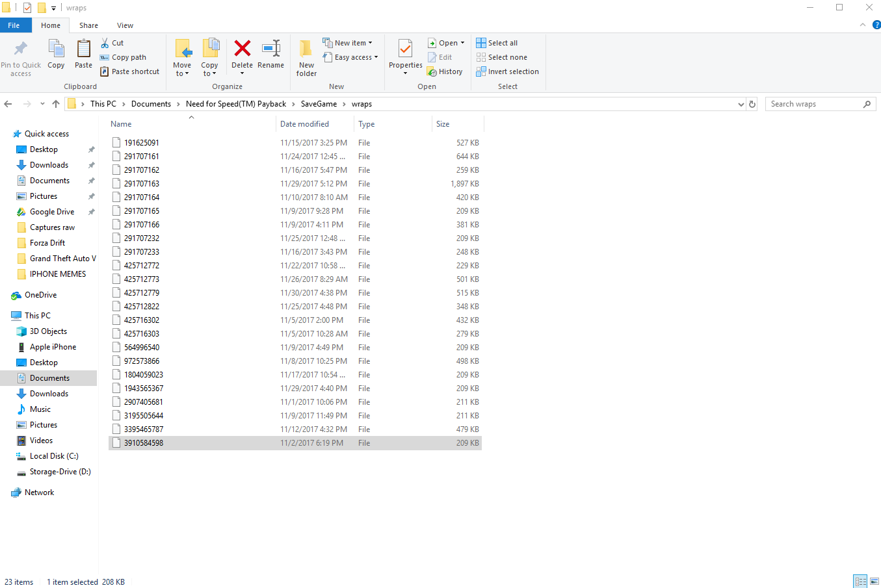
Task: Switch to large icons view
Action: coord(874,581)
